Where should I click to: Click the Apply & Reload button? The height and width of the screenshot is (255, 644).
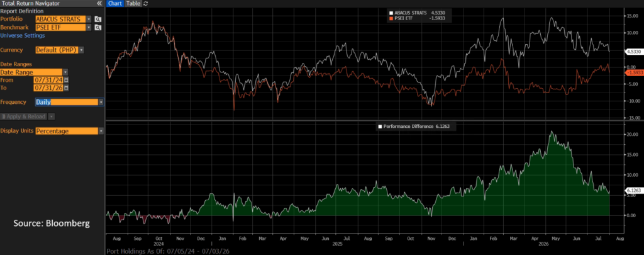pyautogui.click(x=23, y=117)
